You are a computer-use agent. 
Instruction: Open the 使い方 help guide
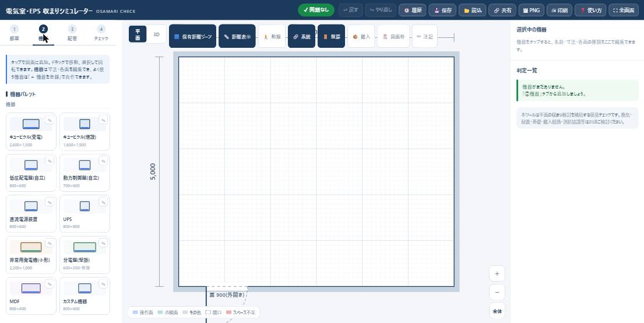(590, 10)
